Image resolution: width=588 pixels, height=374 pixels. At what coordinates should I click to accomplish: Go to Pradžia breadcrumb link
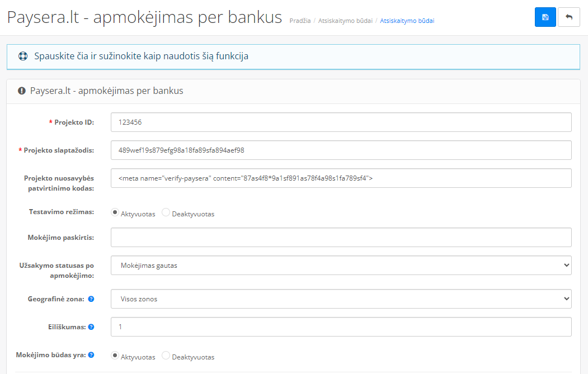(300, 21)
